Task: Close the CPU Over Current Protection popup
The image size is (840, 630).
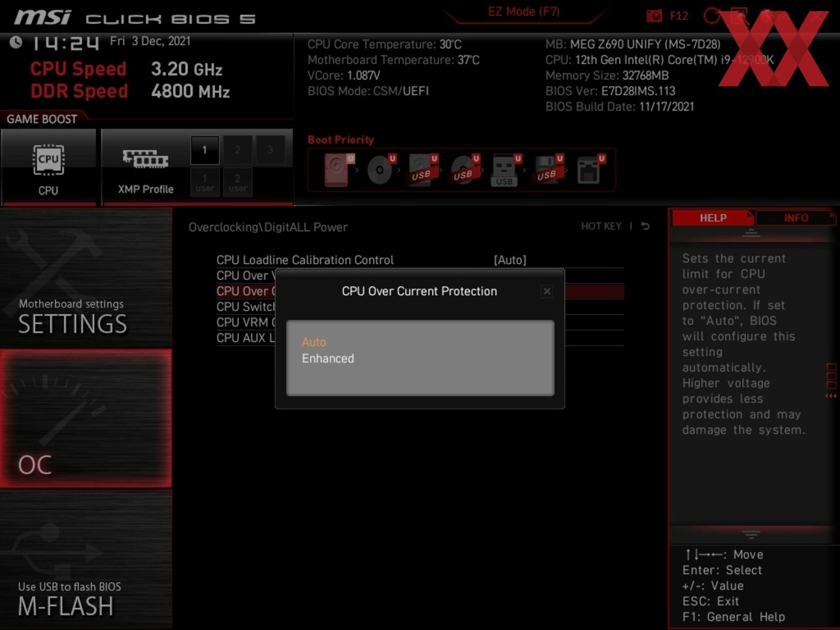Action: (x=547, y=292)
